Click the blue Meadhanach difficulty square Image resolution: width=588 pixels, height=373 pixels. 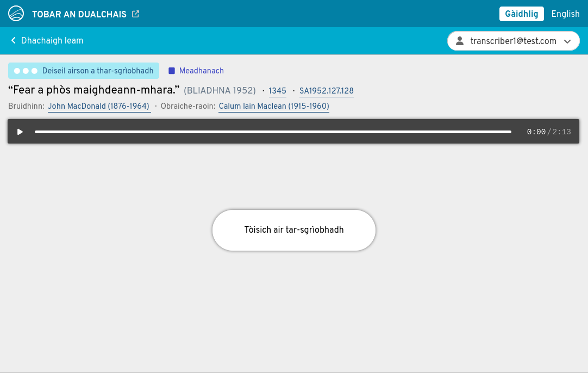tap(172, 71)
